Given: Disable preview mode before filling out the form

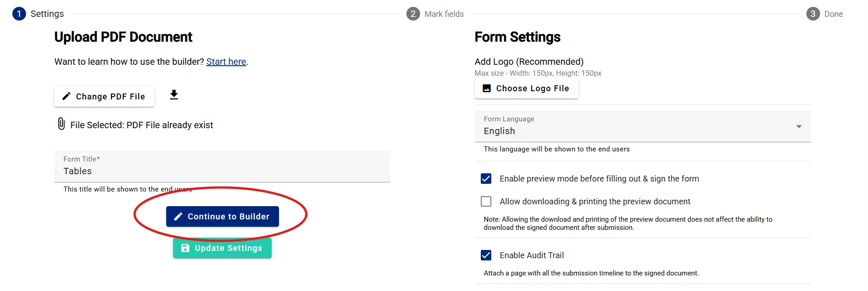Looking at the screenshot, I should [485, 178].
